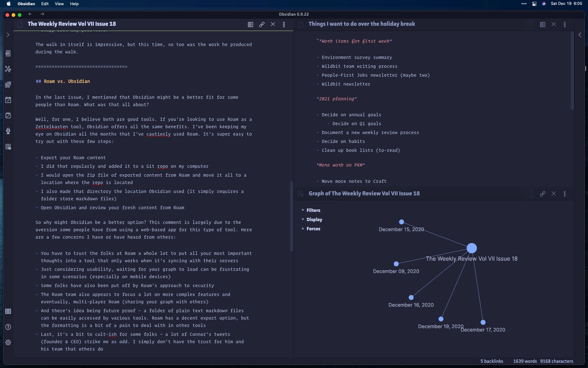The image size is (588, 368).
Task: Click the table-with-gear icon in the ribbon
Action: pyautogui.click(x=8, y=147)
